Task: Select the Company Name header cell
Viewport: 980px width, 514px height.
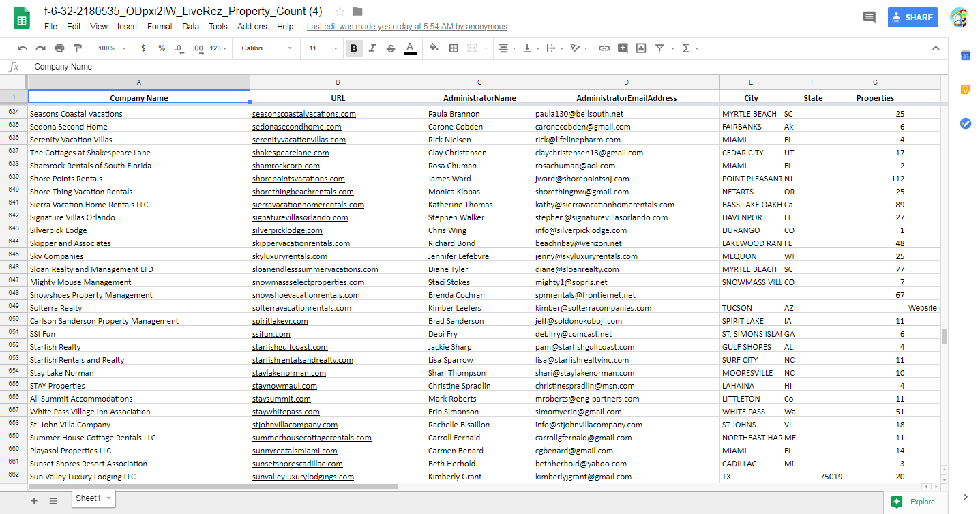Action: click(139, 97)
